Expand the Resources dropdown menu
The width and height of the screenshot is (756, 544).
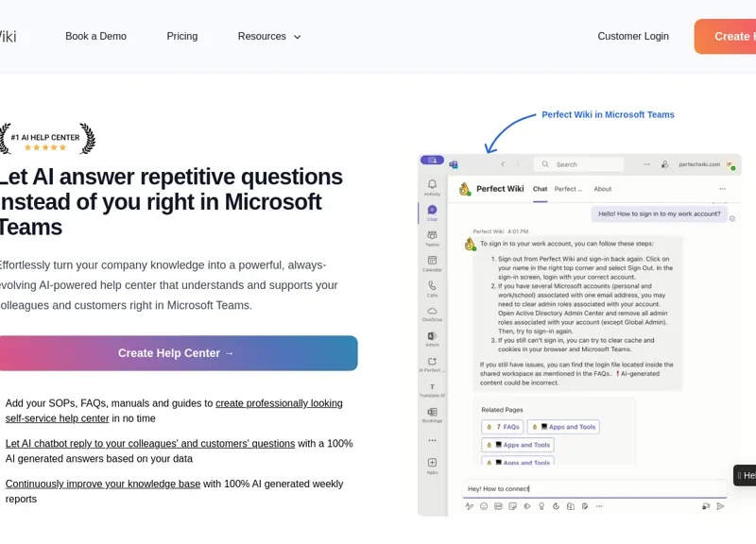click(269, 37)
